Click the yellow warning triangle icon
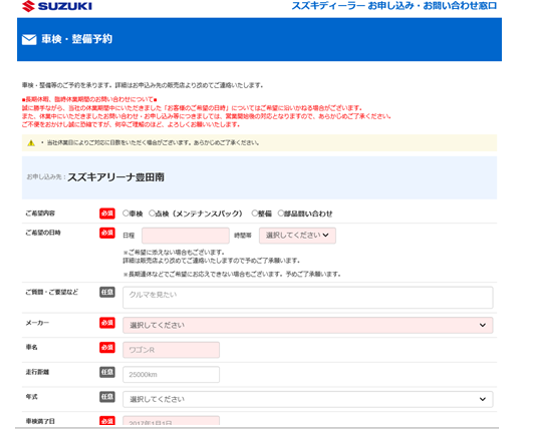This screenshot has width=548, height=431. tap(31, 143)
